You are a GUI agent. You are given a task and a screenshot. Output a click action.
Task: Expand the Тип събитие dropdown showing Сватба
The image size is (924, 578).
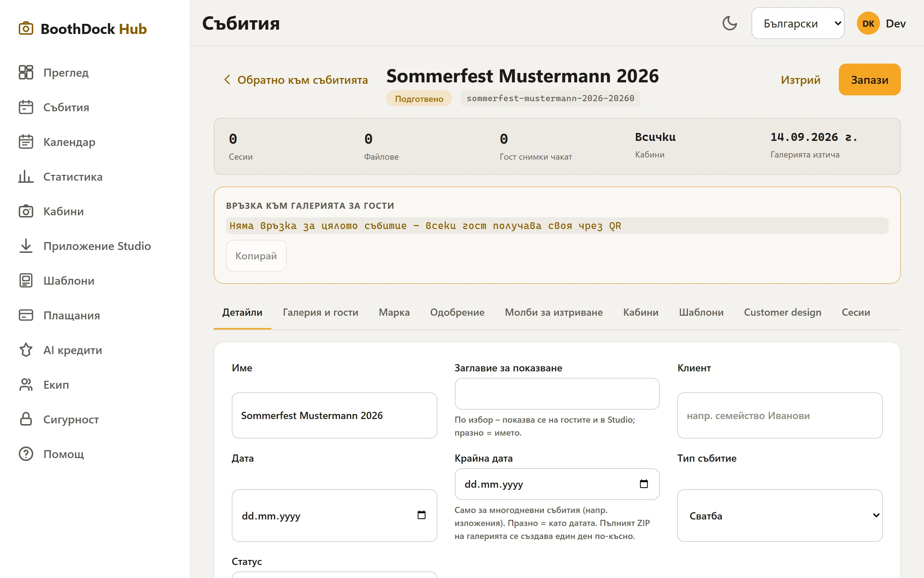coord(780,516)
